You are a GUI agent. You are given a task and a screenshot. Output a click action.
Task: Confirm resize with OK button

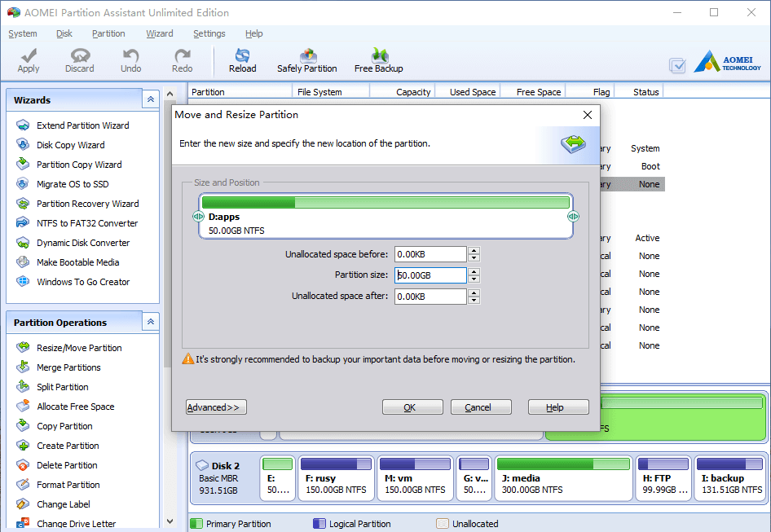(x=412, y=407)
